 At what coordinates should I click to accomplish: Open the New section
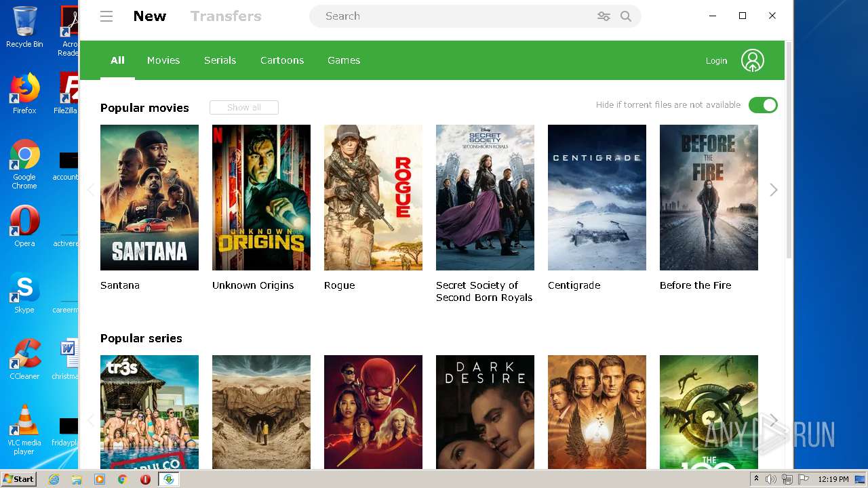[150, 16]
